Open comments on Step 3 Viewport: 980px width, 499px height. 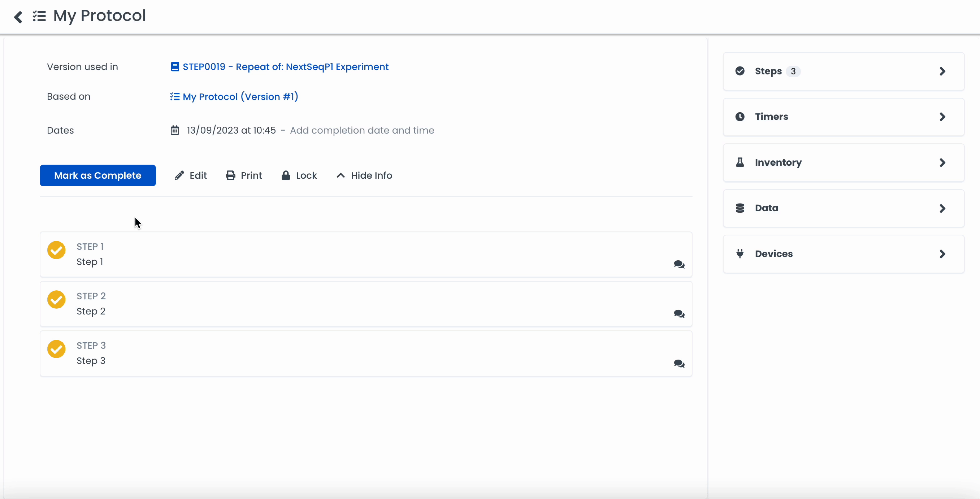(679, 364)
